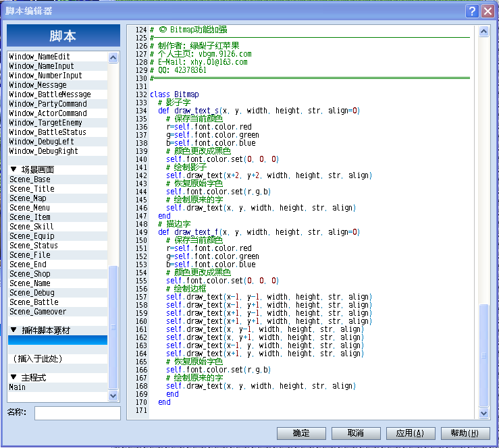Select Scene_Battle script
The image size is (499, 448).
tap(57, 302)
